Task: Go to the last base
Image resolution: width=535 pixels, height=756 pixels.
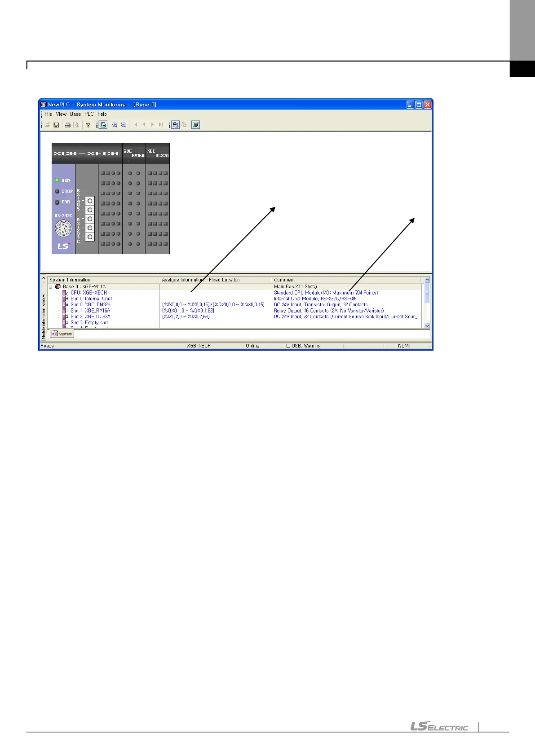Action: (x=161, y=125)
